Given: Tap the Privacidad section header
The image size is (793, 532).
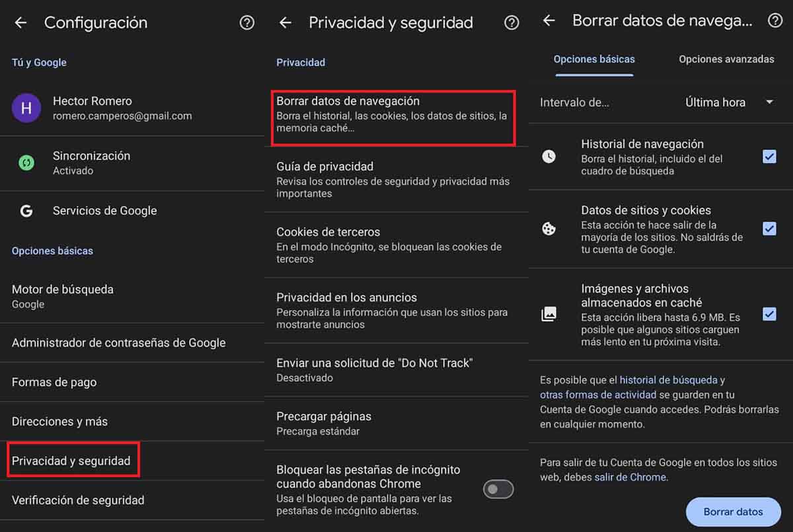Looking at the screenshot, I should tap(301, 63).
